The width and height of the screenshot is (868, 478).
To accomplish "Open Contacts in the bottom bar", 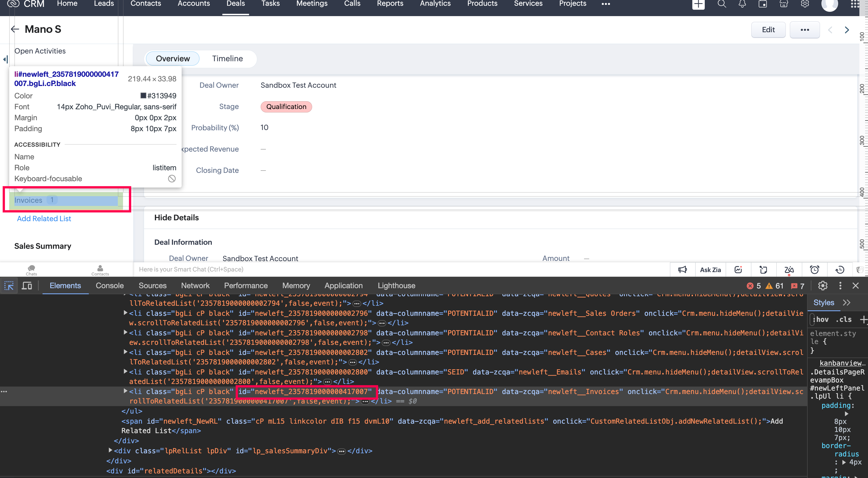I will tap(100, 270).
